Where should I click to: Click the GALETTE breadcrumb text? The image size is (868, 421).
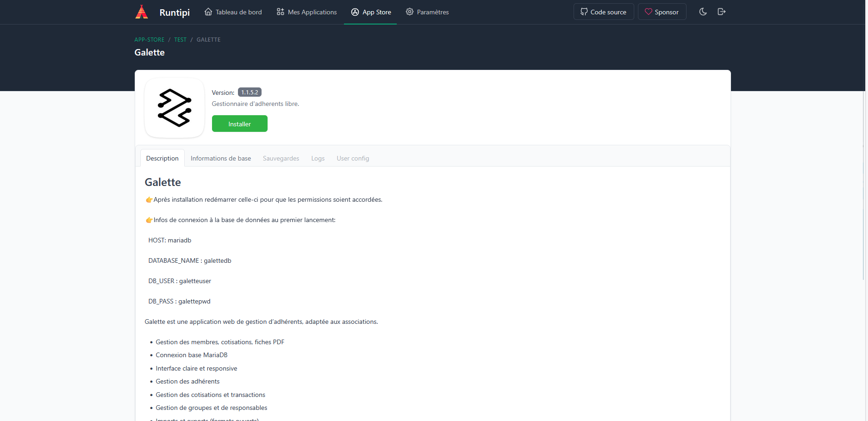[x=209, y=40]
